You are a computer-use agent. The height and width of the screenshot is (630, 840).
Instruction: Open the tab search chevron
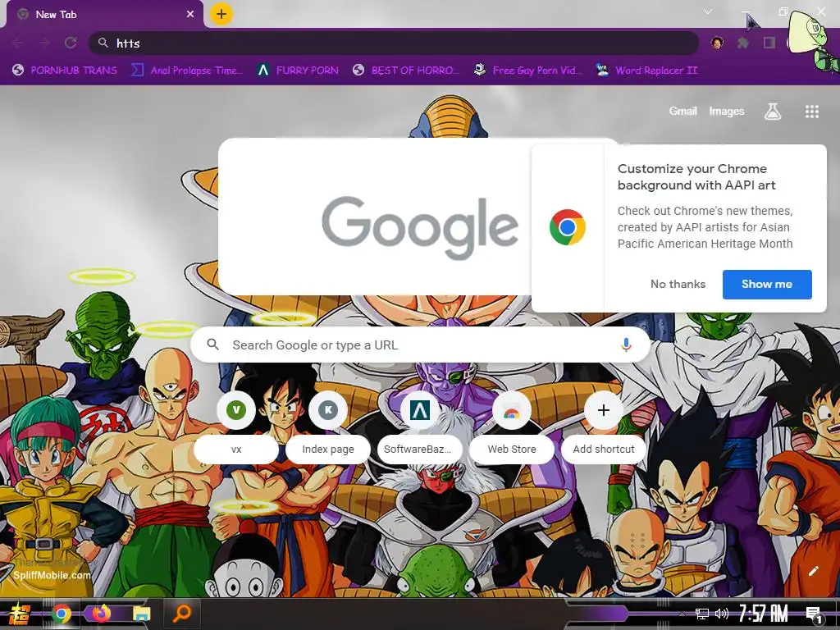pos(708,11)
